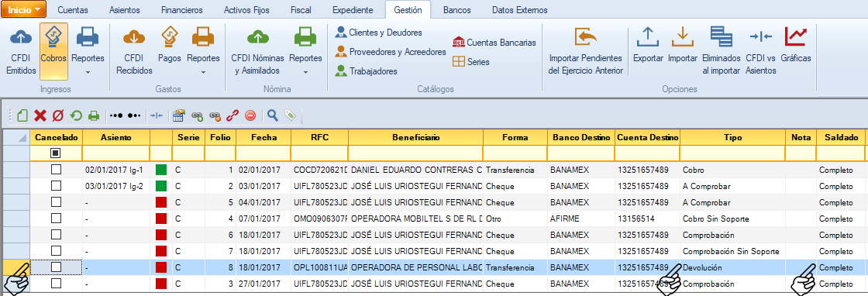Click the remove link (orange minus) toolbar icon
The width and height of the screenshot is (868, 296).
215,115
